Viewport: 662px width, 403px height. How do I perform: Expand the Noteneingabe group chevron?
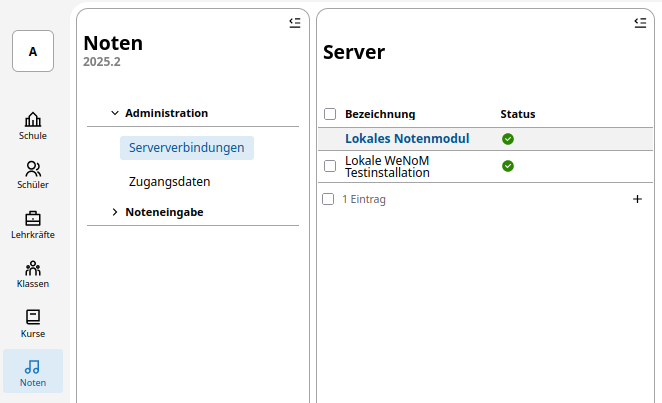pyautogui.click(x=115, y=212)
